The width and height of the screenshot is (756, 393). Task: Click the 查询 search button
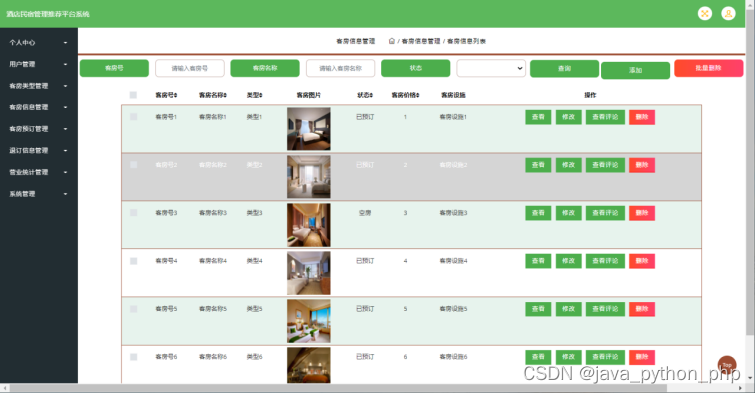click(x=564, y=68)
